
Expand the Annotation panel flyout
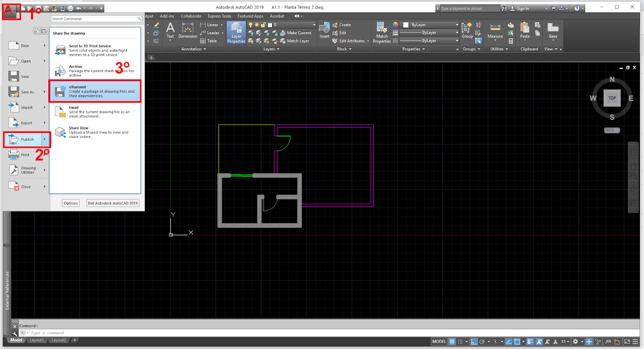point(194,49)
